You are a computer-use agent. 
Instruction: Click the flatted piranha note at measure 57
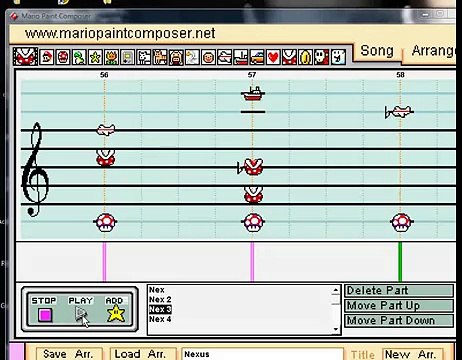click(253, 167)
